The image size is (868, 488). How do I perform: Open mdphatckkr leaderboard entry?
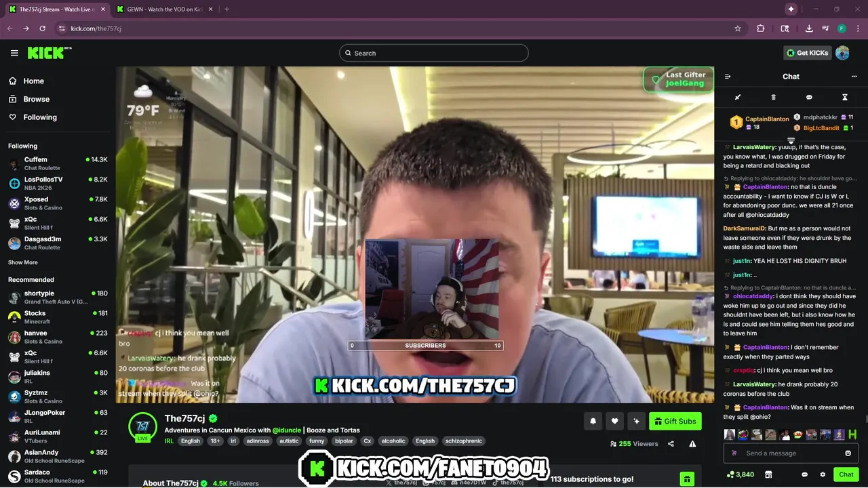[x=823, y=117]
